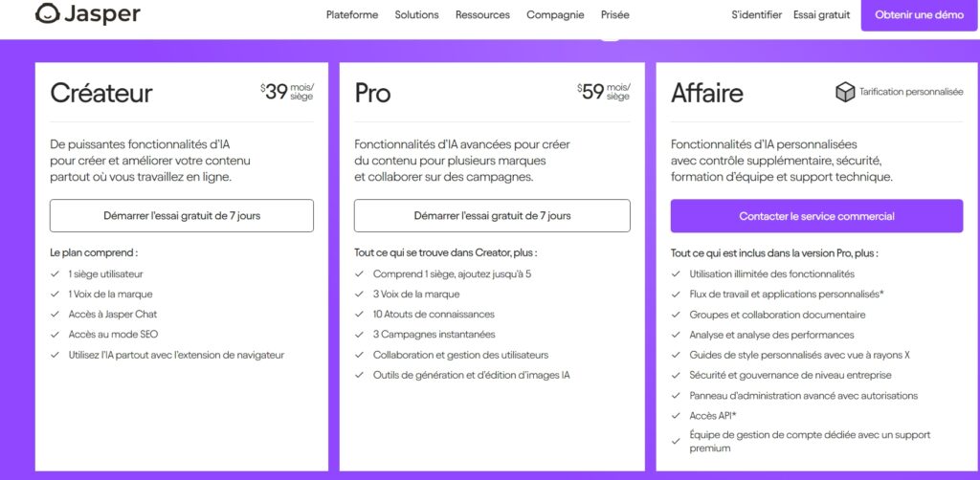The width and height of the screenshot is (980, 480).
Task: Open the Plateforme menu
Action: pyautogui.click(x=352, y=15)
